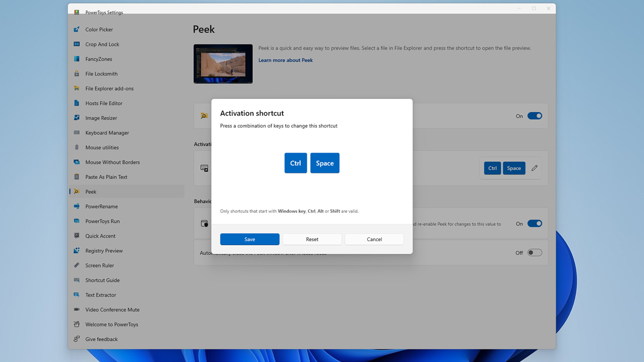Image resolution: width=644 pixels, height=362 pixels.
Task: Open the Learn more about Peek link
Action: click(x=285, y=60)
